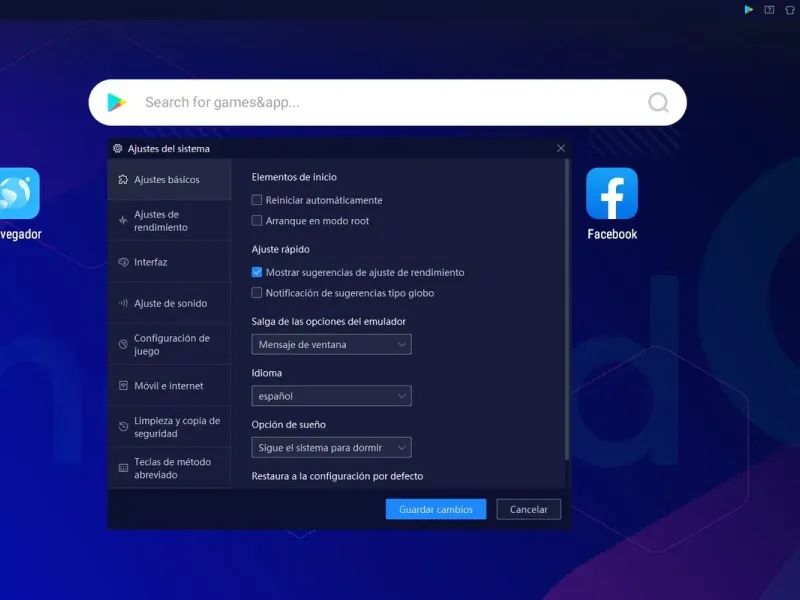Screen dimensions: 800x600
Task: Click Salga de las opciones del emulador label
Action: 329,321
